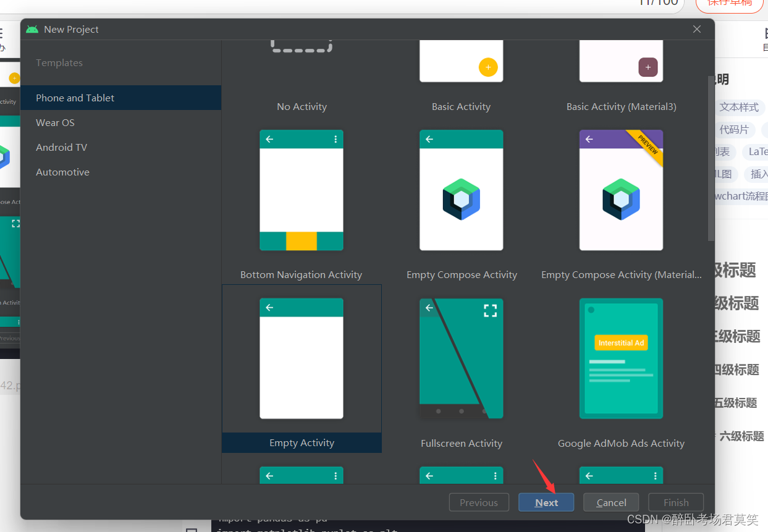Click the template list vertical scrollbar
Screen dimensions: 768x532
(711, 158)
